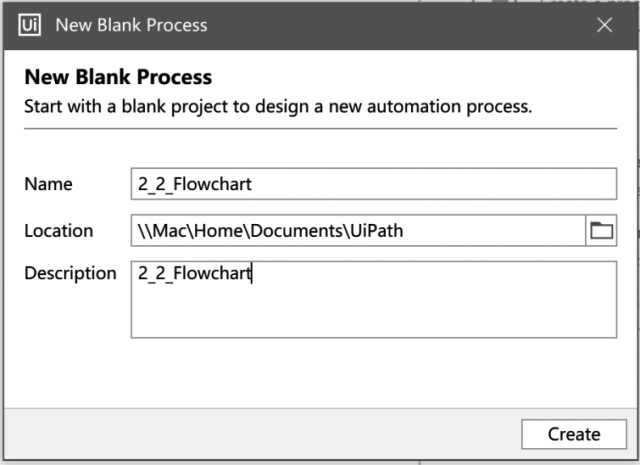
Task: Click the 'Start with a blank project' subtitle
Action: pyautogui.click(x=278, y=107)
